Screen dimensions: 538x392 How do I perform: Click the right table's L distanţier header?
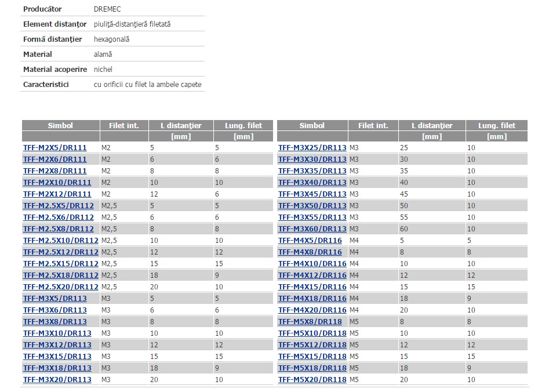coord(432,125)
